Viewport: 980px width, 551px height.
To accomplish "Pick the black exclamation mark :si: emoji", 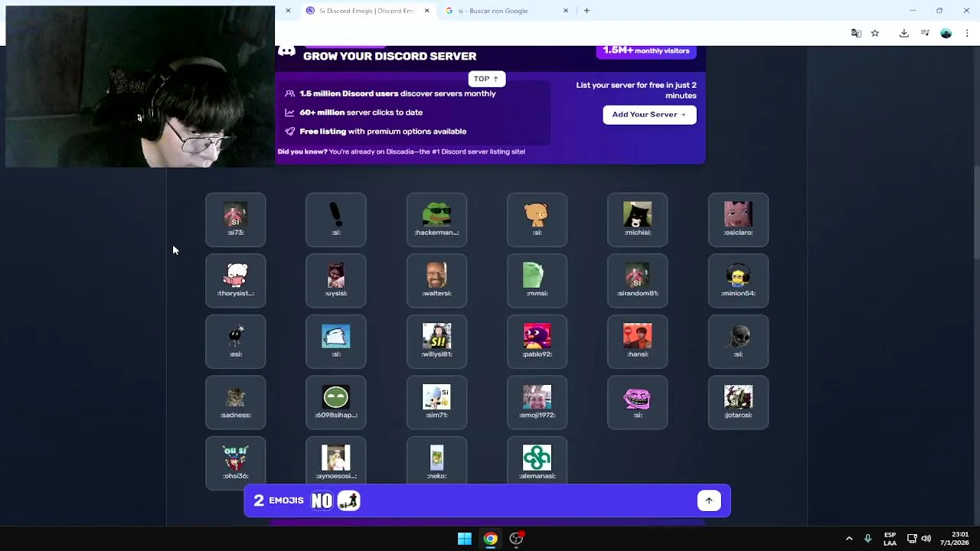I will pyautogui.click(x=336, y=220).
